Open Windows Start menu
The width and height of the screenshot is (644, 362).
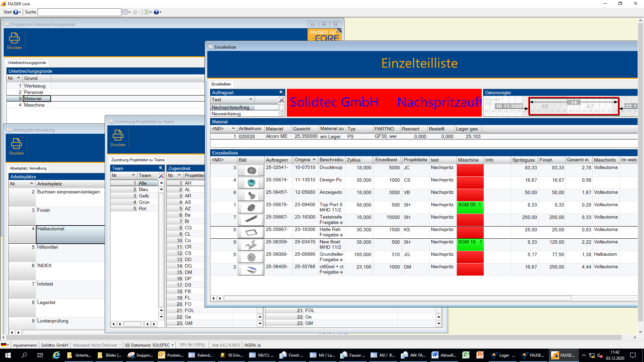pos(8,355)
